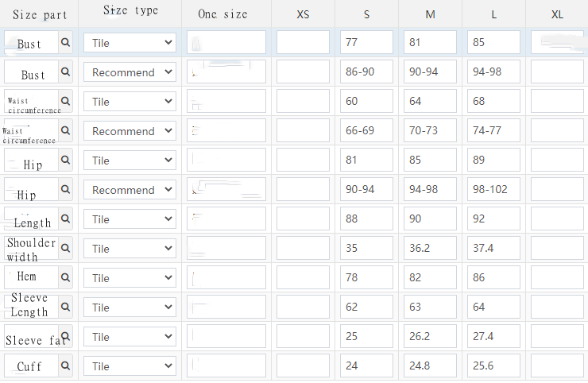This screenshot has height=383, width=588.
Task: Expand size type dropdown for Hem row
Action: coord(130,278)
